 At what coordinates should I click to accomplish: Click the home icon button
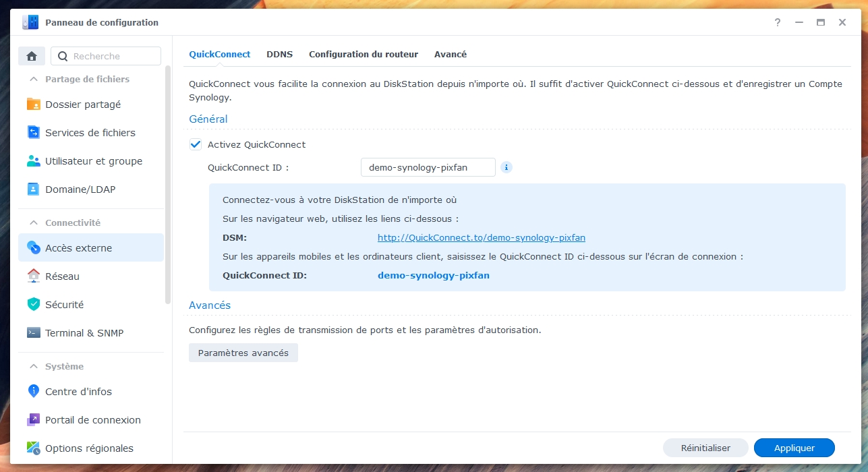pos(32,56)
